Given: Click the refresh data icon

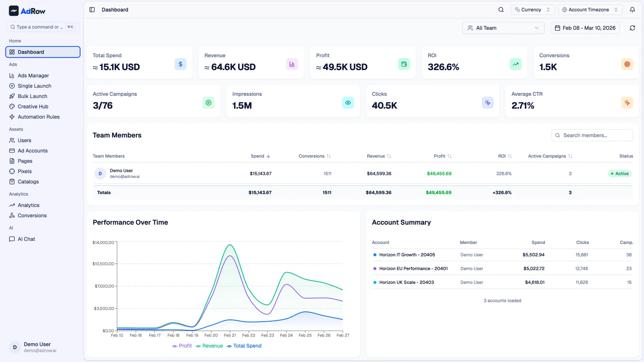Looking at the screenshot, I should (x=632, y=28).
